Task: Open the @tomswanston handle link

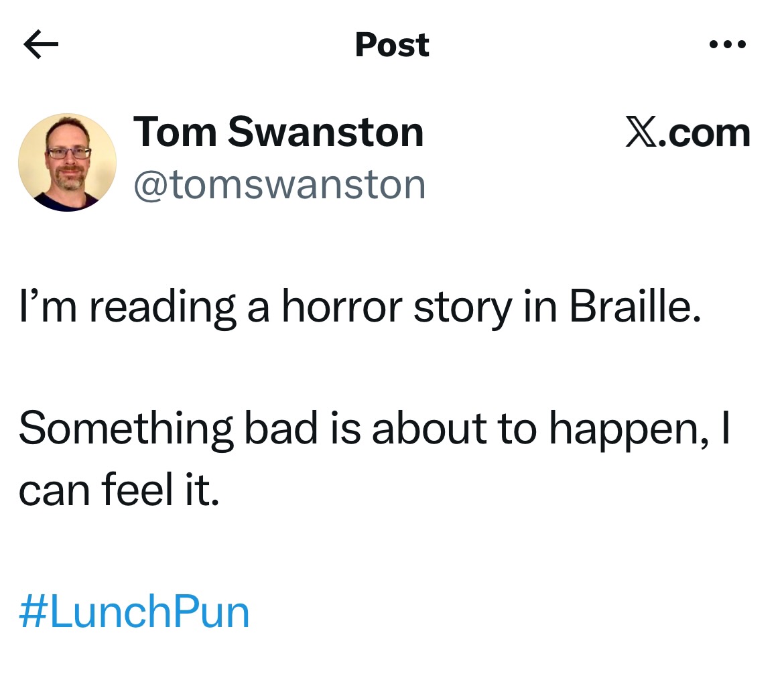Action: (x=279, y=184)
